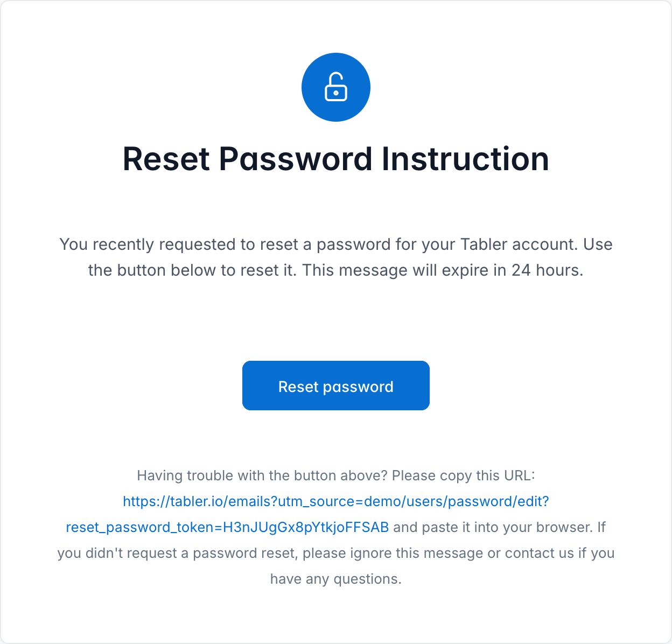Viewport: 672px width, 644px height.
Task: Click "and paste it into your browser"
Action: coord(492,528)
